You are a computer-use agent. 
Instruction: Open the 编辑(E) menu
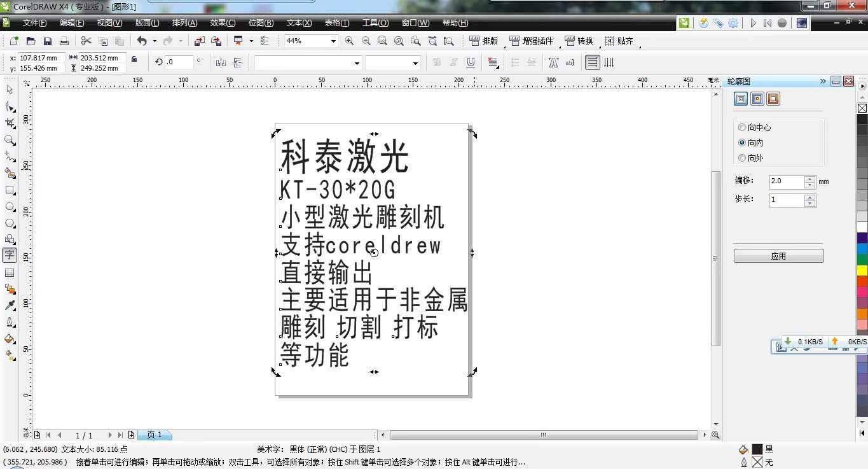(72, 23)
